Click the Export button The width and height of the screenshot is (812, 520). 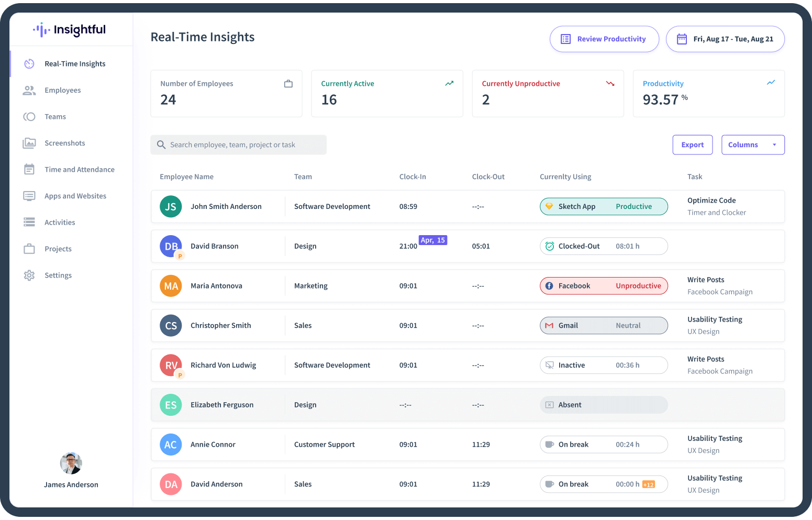(x=692, y=145)
